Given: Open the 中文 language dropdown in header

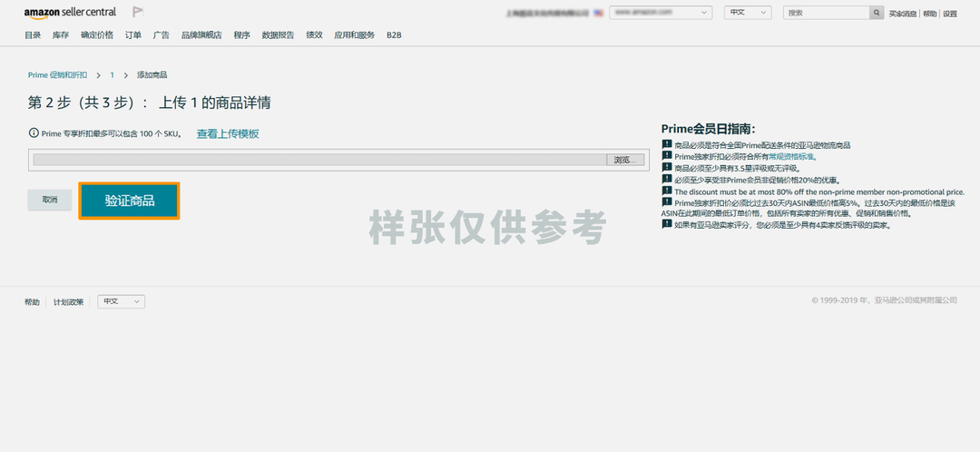Looking at the screenshot, I should (x=748, y=13).
